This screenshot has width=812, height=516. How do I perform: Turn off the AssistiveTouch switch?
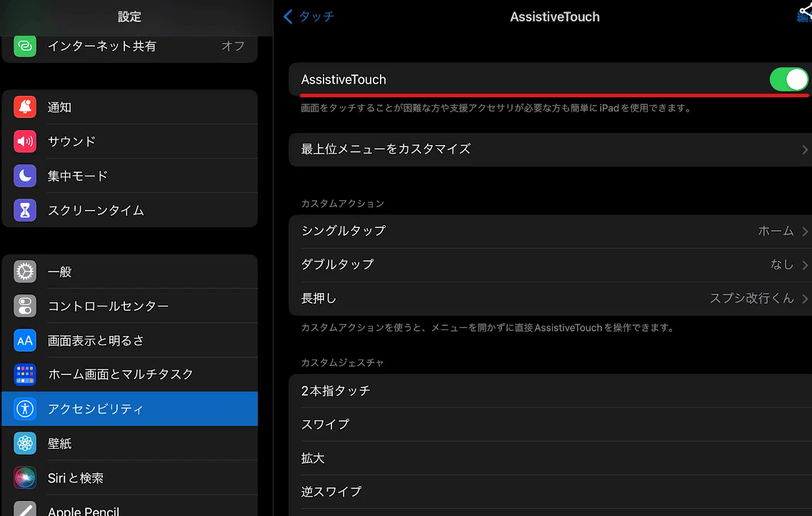pos(788,80)
